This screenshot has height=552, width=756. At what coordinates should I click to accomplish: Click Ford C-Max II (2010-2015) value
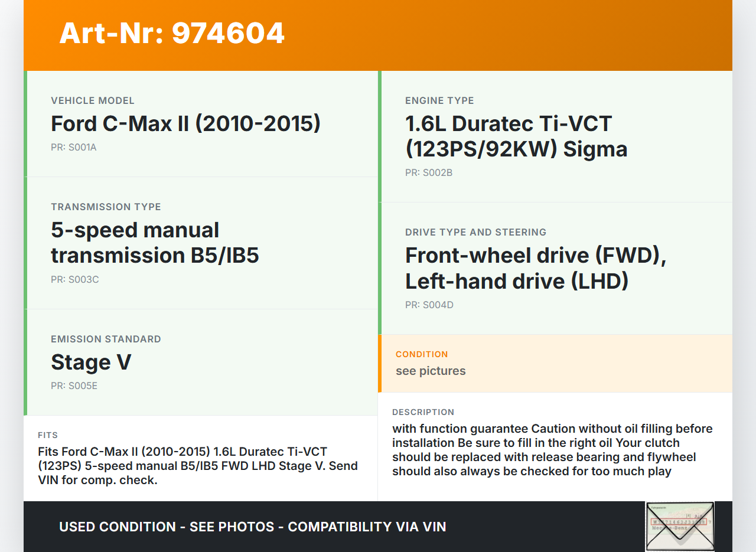tap(185, 124)
